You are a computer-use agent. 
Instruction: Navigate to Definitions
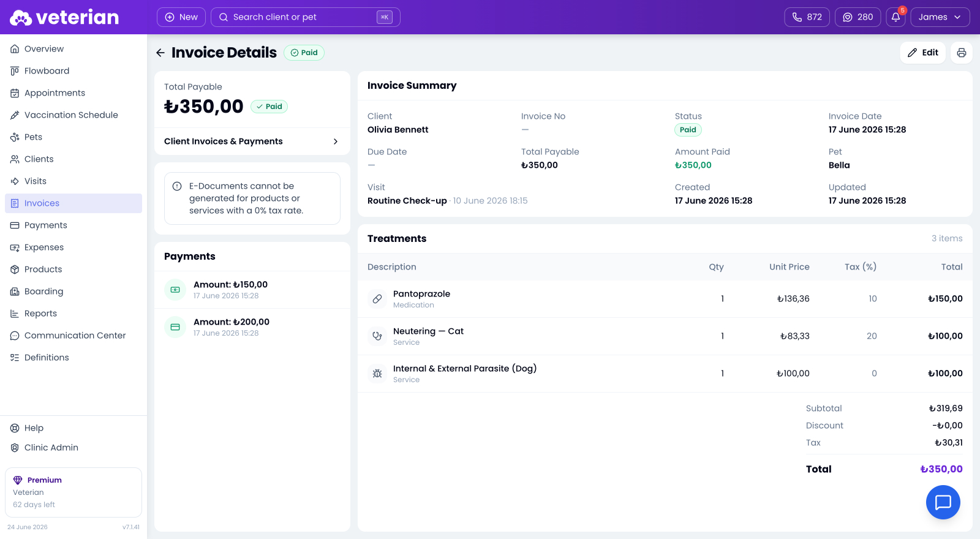[x=73, y=358]
